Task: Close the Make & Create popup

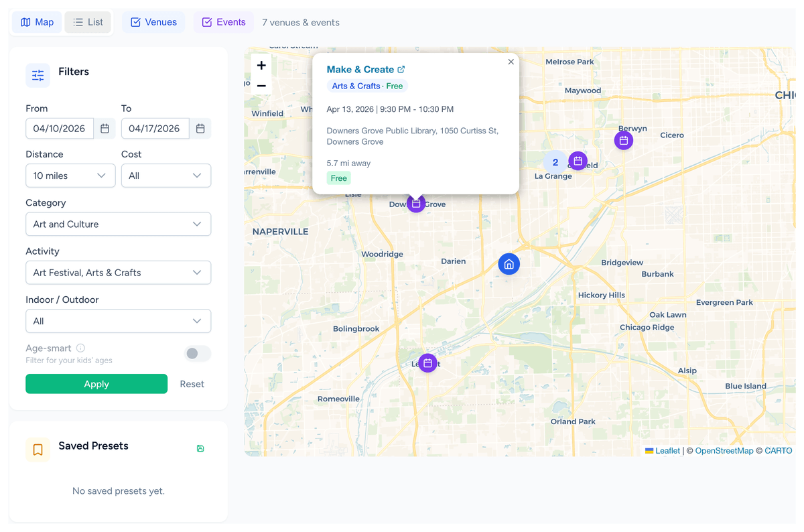Action: coord(511,62)
